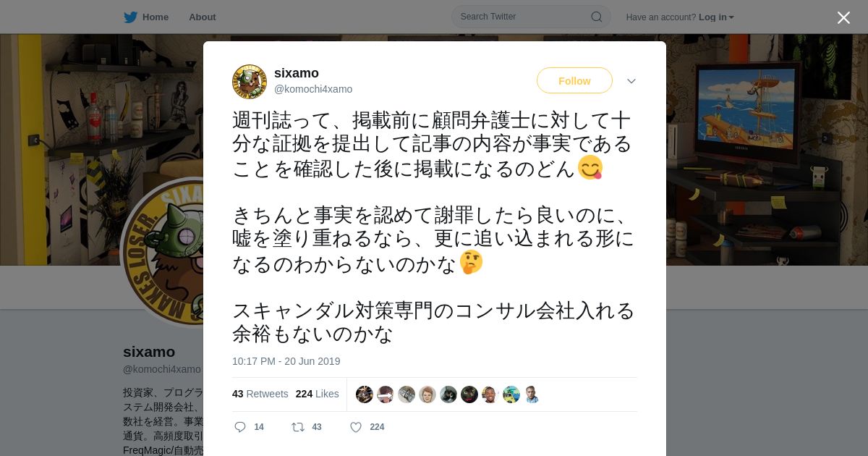Like the tweet with the heart icon
The height and width of the screenshot is (456, 868).
356,427
